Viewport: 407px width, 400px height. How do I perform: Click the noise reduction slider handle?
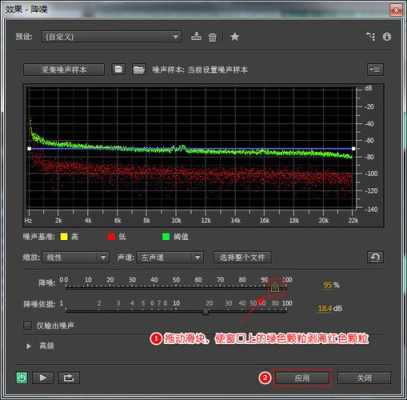(x=275, y=288)
